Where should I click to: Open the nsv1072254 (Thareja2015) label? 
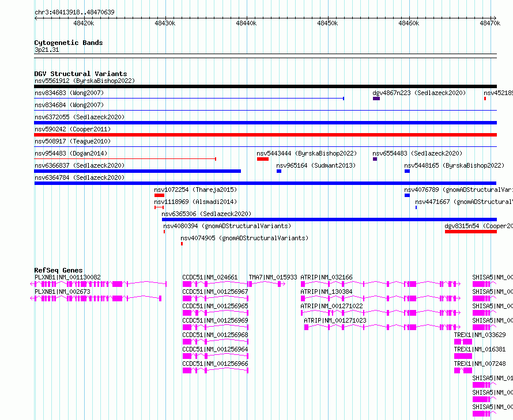pyautogui.click(x=195, y=190)
